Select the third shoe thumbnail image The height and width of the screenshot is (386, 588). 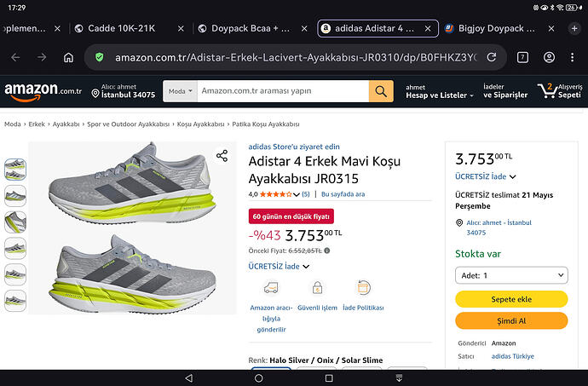click(x=15, y=222)
